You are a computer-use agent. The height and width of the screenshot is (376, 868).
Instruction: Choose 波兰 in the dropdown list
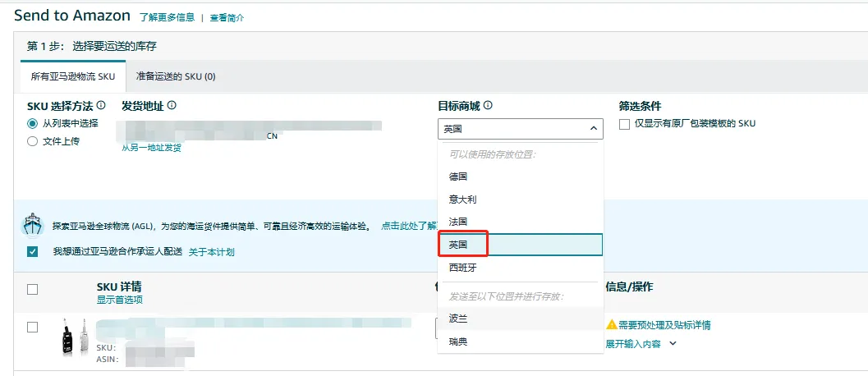tap(458, 318)
